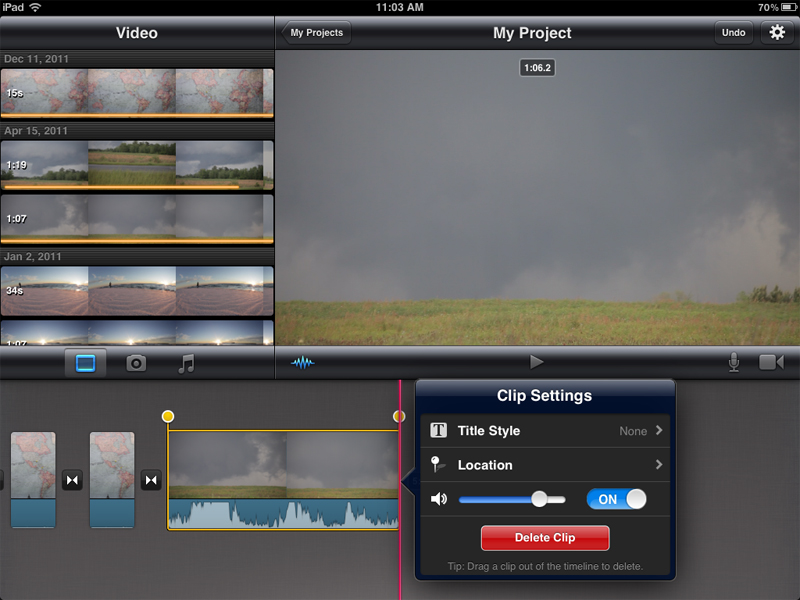Viewport: 800px width, 600px height.
Task: Expand Location options chevron
Action: 659,465
